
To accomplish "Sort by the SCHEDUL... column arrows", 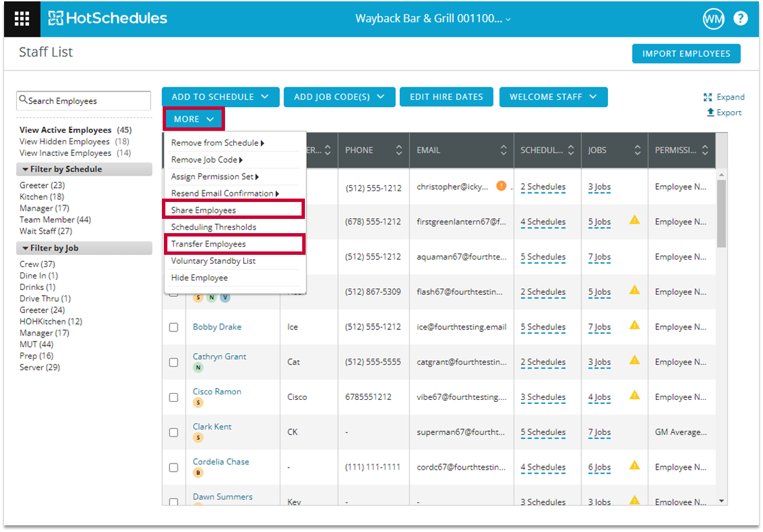I will (x=571, y=150).
